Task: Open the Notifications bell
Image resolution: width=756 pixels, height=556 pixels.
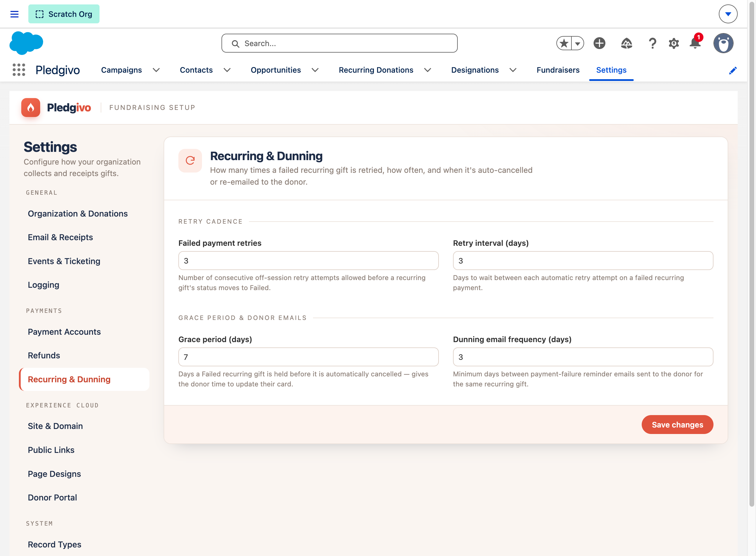Action: pos(695,43)
